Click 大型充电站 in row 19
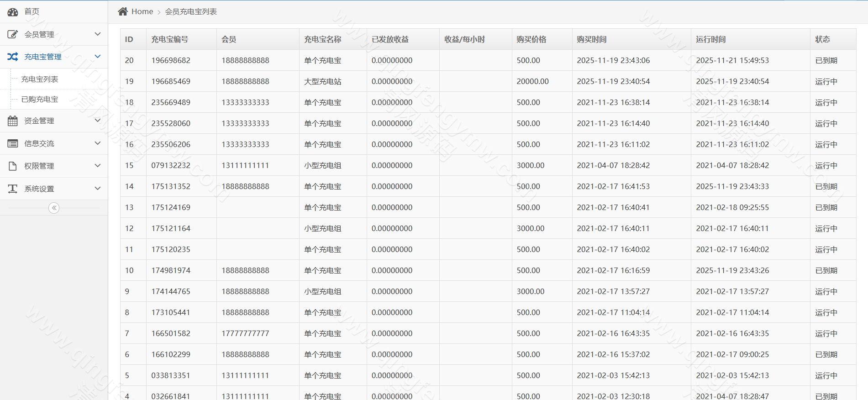The width and height of the screenshot is (868, 400). [323, 81]
